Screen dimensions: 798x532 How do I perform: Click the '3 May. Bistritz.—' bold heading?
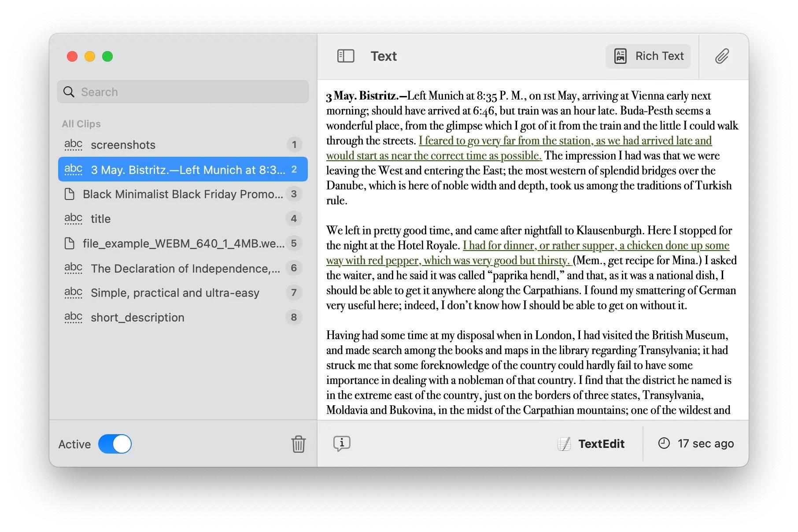[366, 96]
